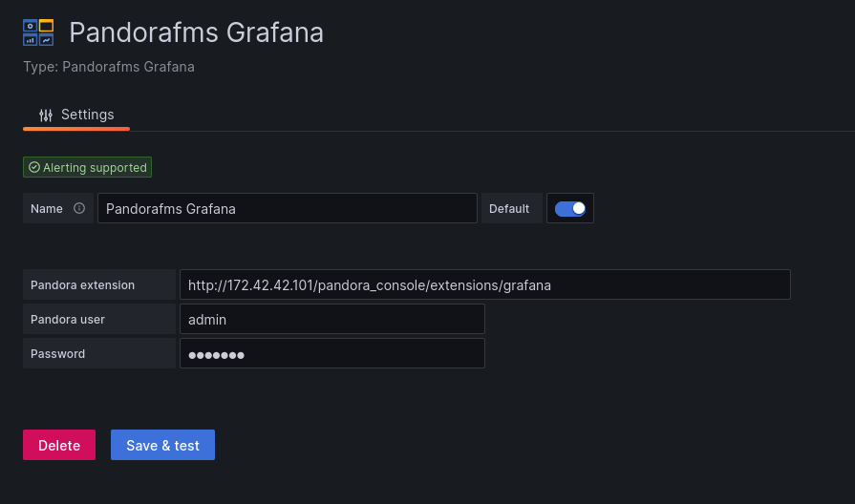Click the Save & test button

(162, 445)
